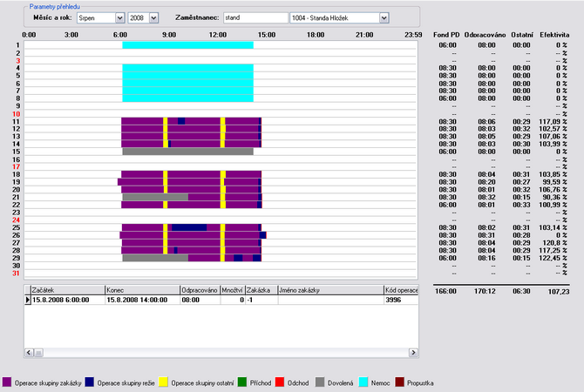The width and height of the screenshot is (584, 392).
Task: Click the gray vacation segment on day 29
Action: pos(155,258)
